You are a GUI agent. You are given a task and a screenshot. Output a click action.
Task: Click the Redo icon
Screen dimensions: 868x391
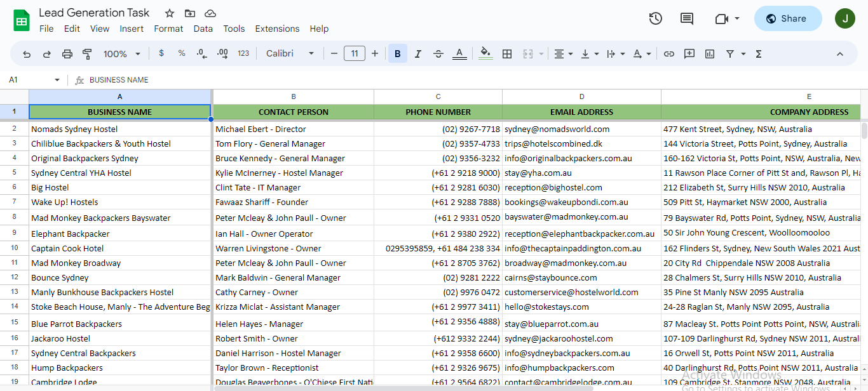(x=47, y=54)
